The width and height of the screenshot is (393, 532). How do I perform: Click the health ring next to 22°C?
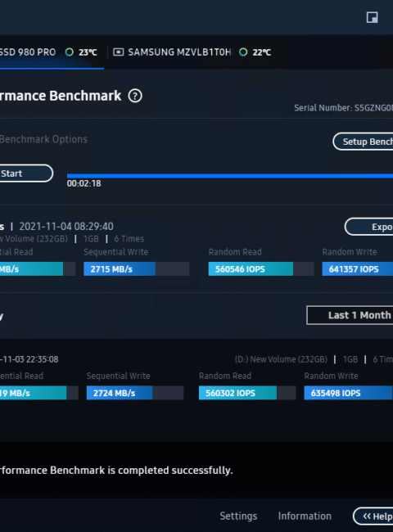(243, 52)
